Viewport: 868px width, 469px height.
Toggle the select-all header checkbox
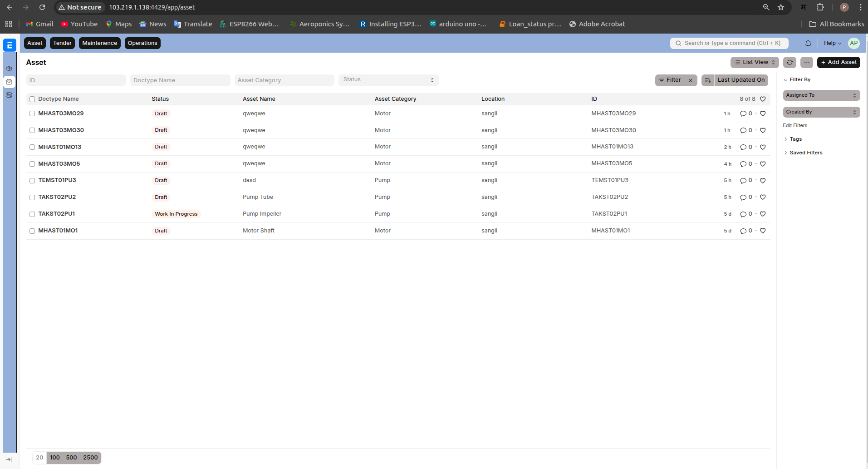(32, 99)
